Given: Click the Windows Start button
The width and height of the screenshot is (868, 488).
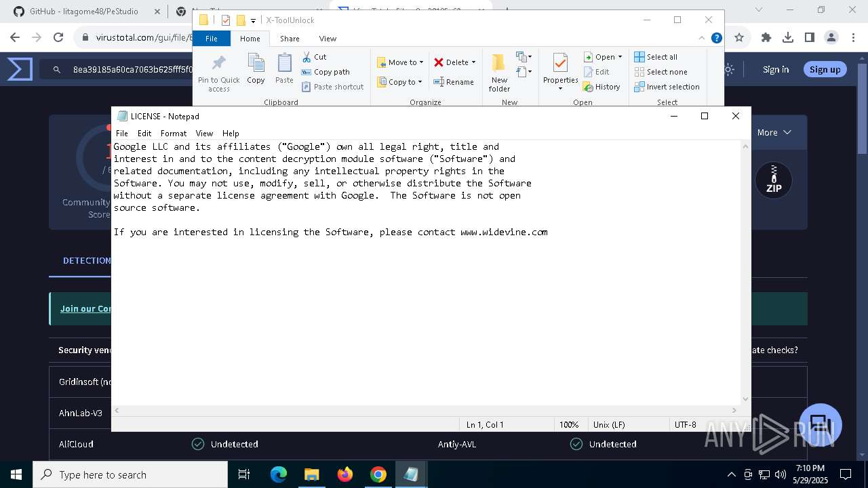Looking at the screenshot, I should point(16,474).
